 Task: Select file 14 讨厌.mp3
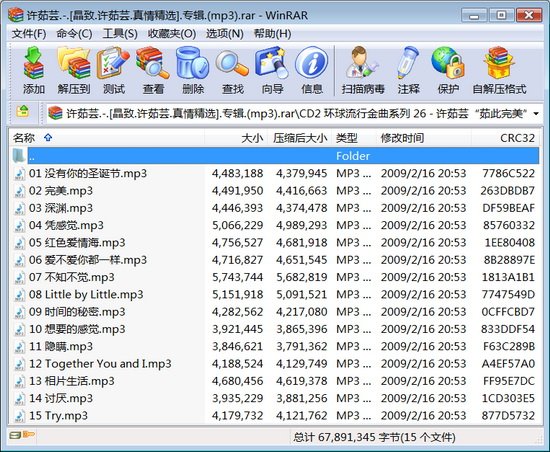tap(275, 398)
